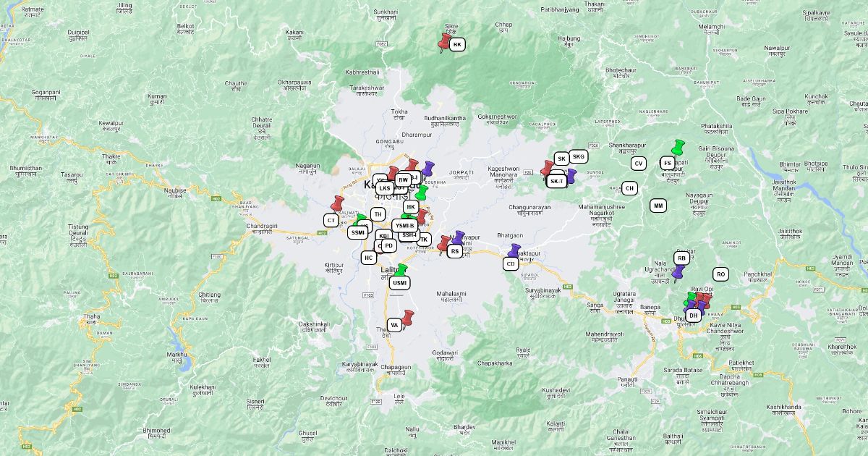Select the RB marker label
The height and width of the screenshot is (456, 868).
point(681,258)
